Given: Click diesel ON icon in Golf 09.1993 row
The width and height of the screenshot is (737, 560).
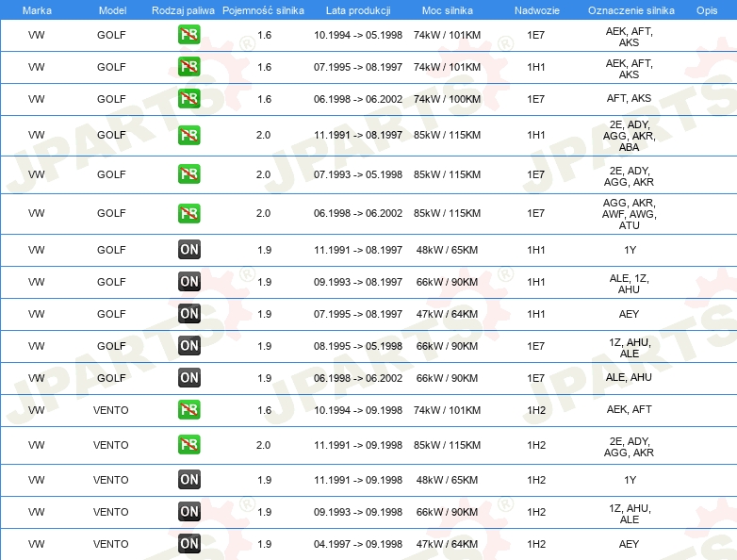Looking at the screenshot, I should [188, 281].
